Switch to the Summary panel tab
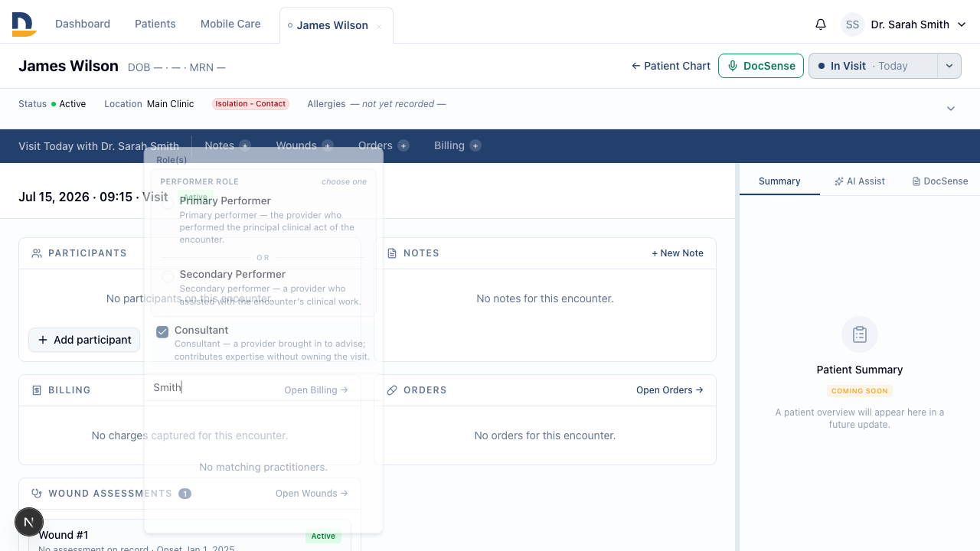This screenshot has height=551, width=980. point(779,181)
